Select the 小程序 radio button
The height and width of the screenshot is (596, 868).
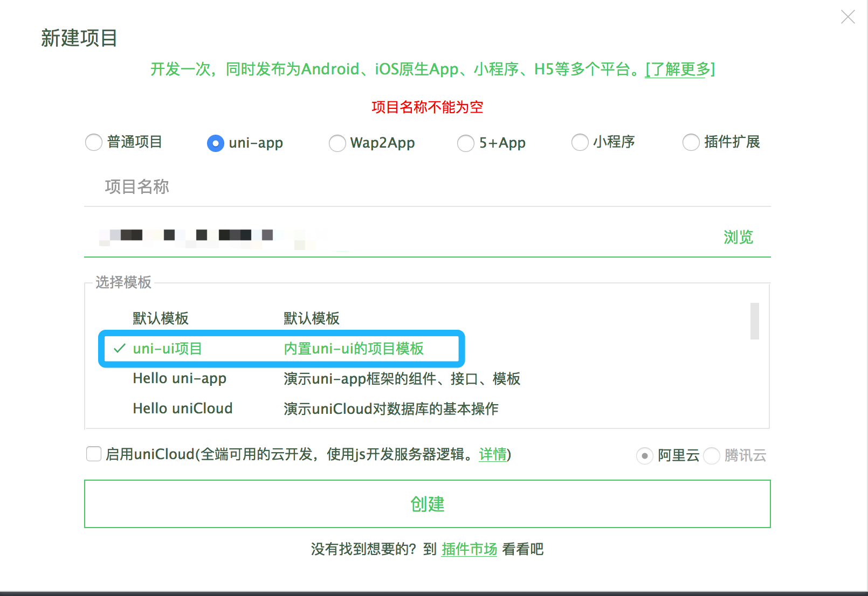[580, 142]
